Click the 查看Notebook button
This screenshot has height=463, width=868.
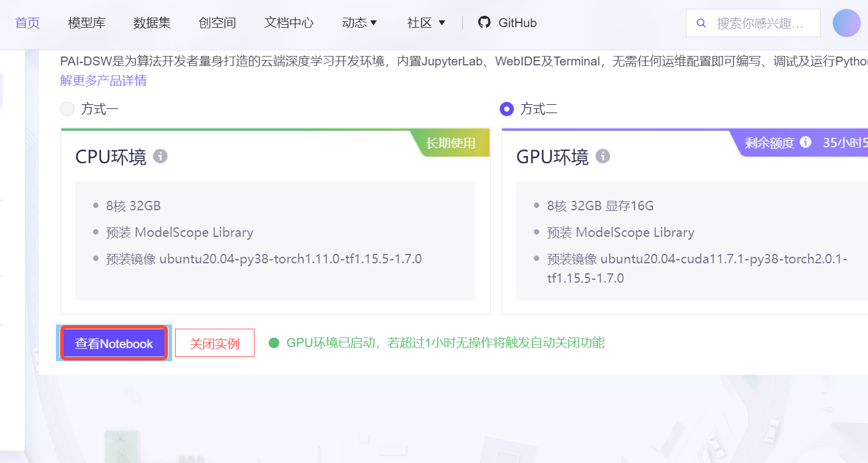tap(114, 343)
